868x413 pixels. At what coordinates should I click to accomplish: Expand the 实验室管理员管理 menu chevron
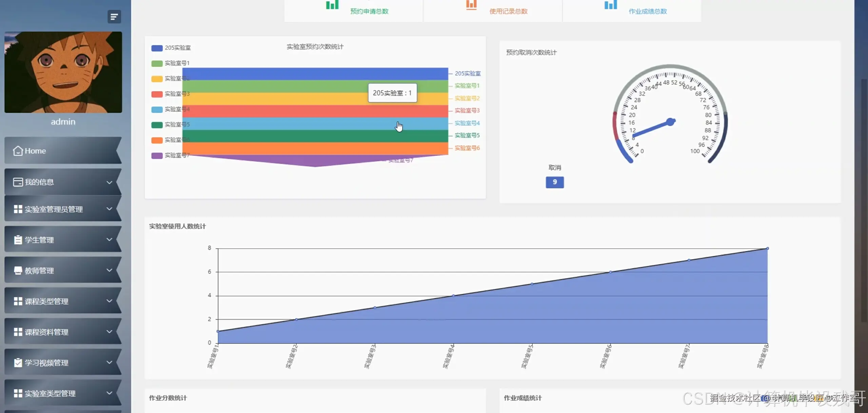[x=109, y=209]
